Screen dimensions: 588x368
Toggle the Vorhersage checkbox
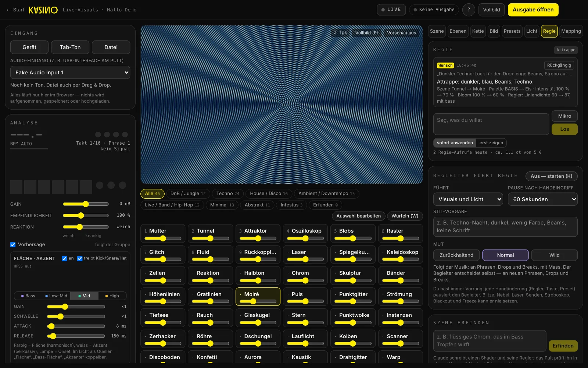point(13,245)
